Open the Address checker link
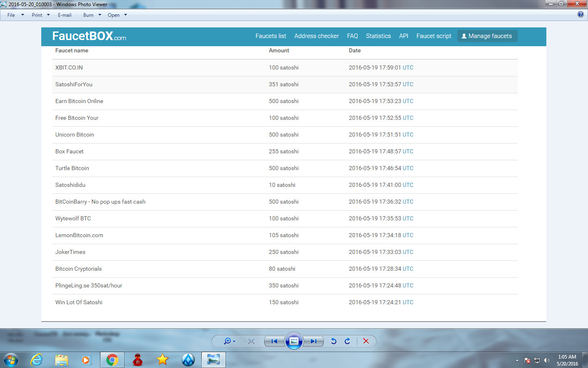 click(x=316, y=36)
